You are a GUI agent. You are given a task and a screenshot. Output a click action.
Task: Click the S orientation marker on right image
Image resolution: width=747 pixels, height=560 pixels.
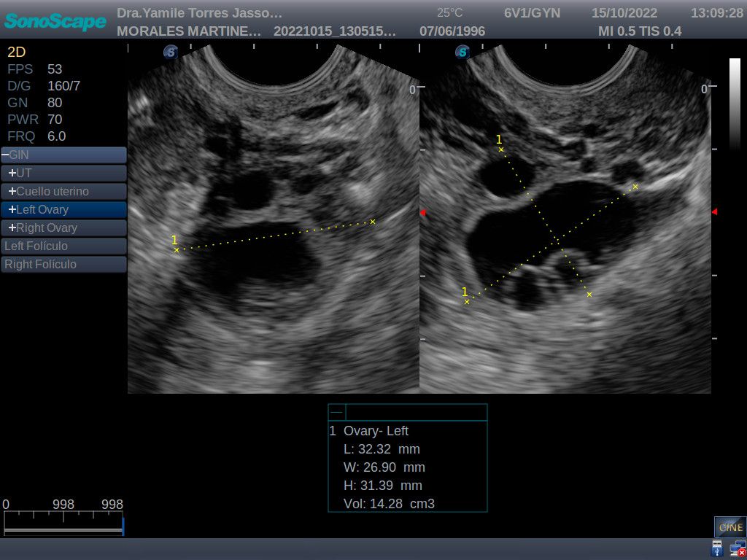462,52
